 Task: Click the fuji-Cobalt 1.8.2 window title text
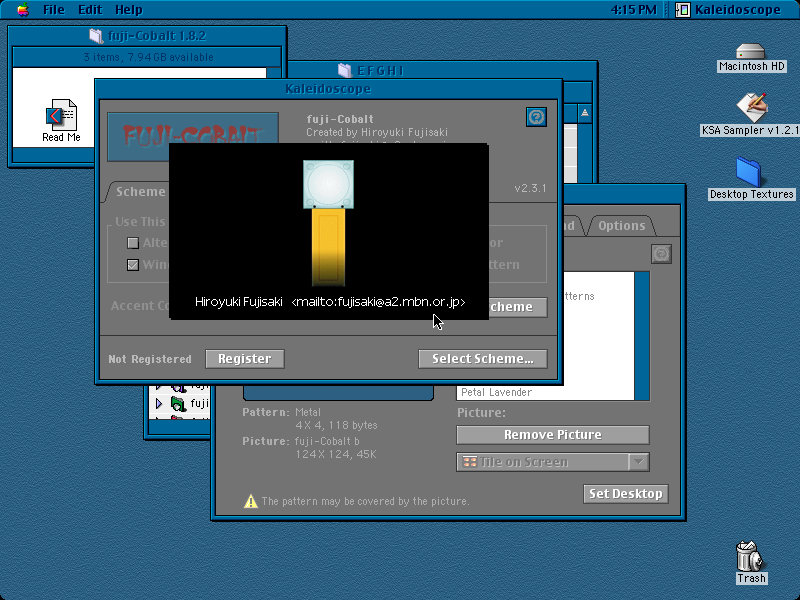pyautogui.click(x=157, y=36)
